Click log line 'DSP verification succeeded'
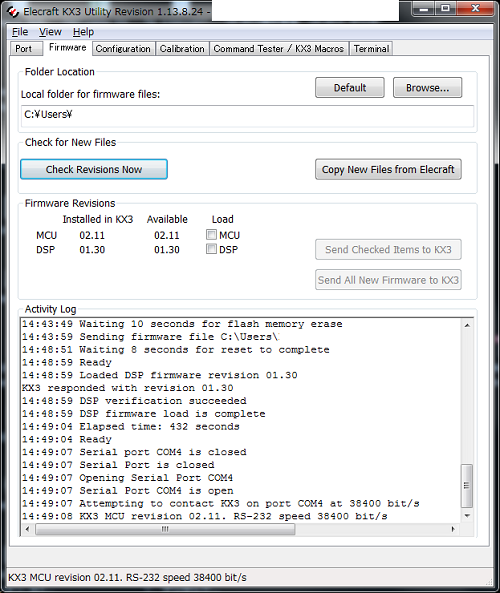 tap(134, 401)
